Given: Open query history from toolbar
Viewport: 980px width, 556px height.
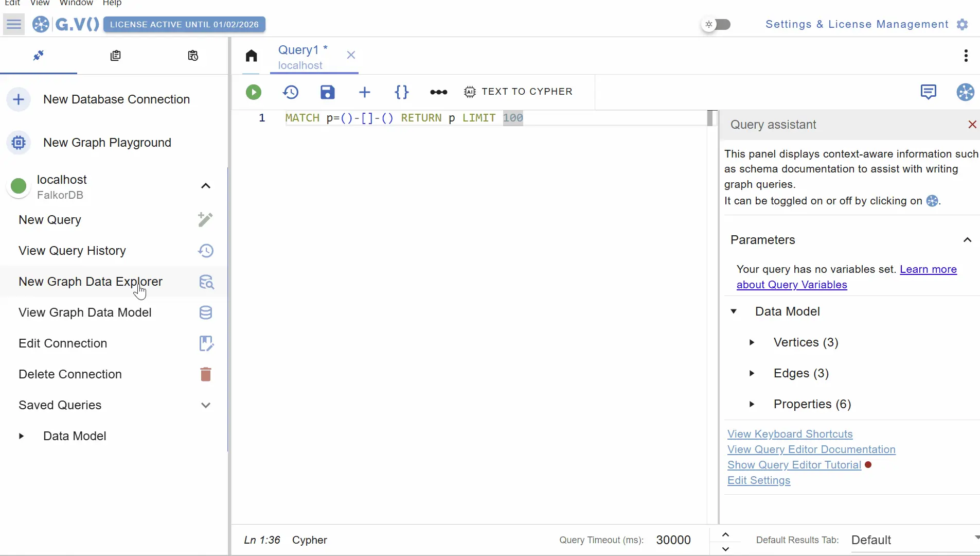Looking at the screenshot, I should (291, 92).
